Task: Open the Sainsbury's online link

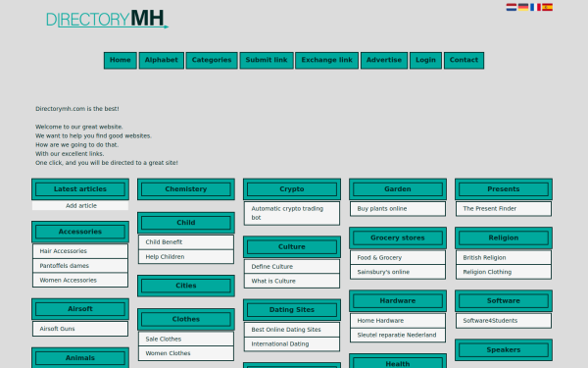Action: 398,272
